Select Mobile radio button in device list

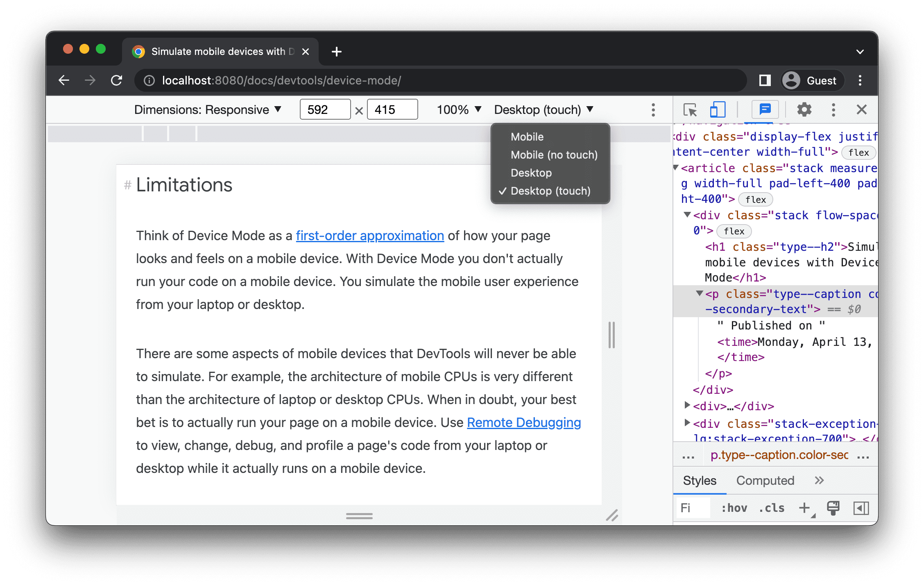point(527,137)
